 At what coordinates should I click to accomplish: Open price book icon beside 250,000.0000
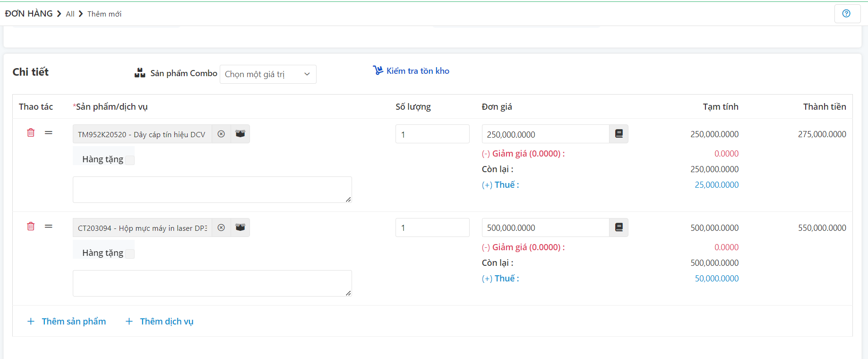pyautogui.click(x=619, y=134)
